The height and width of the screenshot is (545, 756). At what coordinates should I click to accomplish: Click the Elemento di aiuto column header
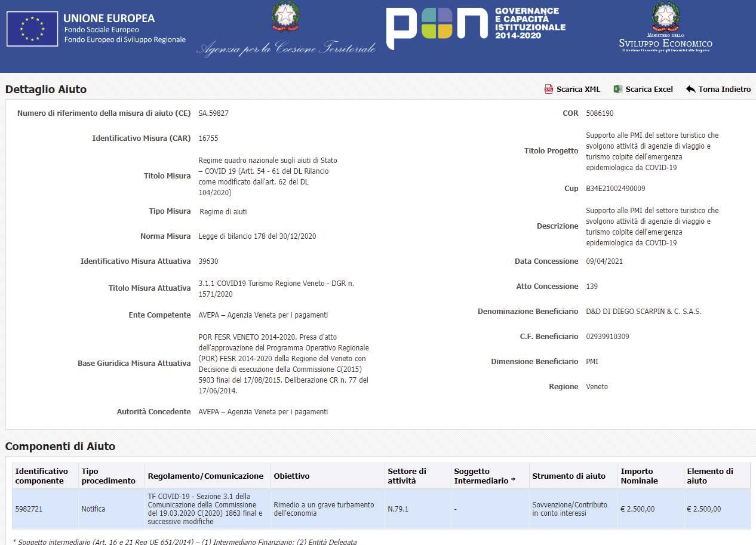(x=717, y=476)
